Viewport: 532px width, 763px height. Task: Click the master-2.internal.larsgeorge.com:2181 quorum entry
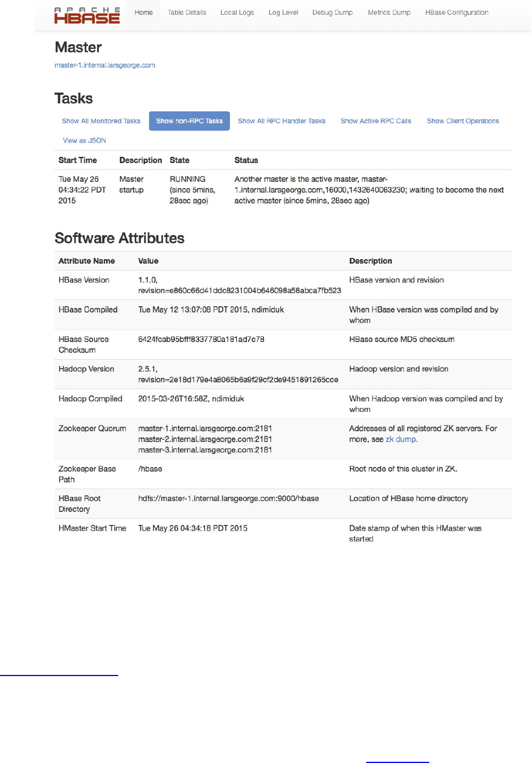tap(205, 439)
